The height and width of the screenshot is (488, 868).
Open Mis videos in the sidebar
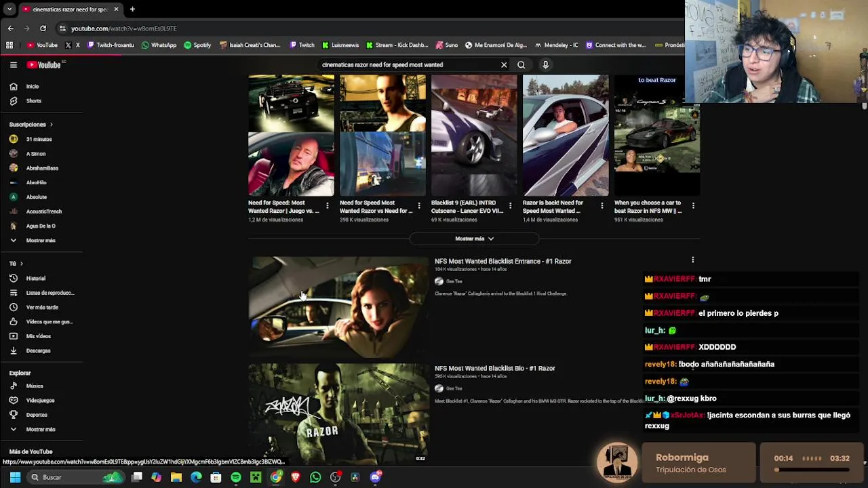click(38, 336)
